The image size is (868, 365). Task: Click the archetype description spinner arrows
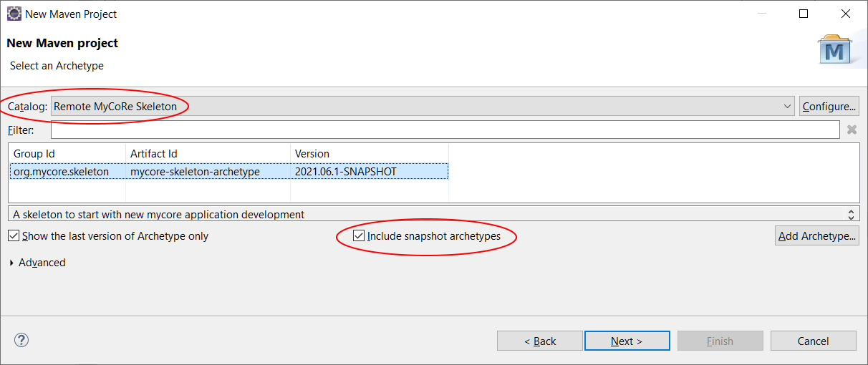pos(852,214)
